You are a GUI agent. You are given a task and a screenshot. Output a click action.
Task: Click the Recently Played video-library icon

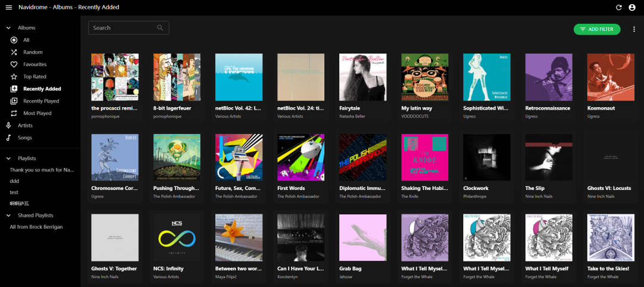pos(14,101)
